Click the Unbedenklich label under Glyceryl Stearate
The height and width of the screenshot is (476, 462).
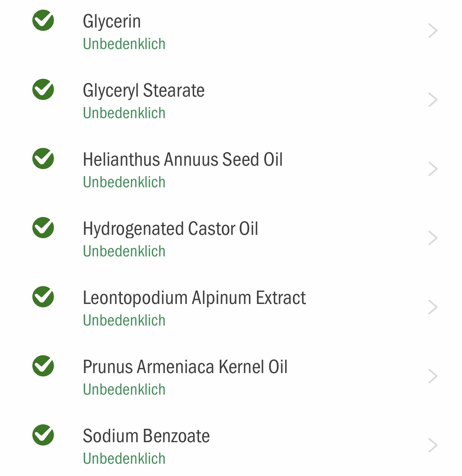(124, 113)
